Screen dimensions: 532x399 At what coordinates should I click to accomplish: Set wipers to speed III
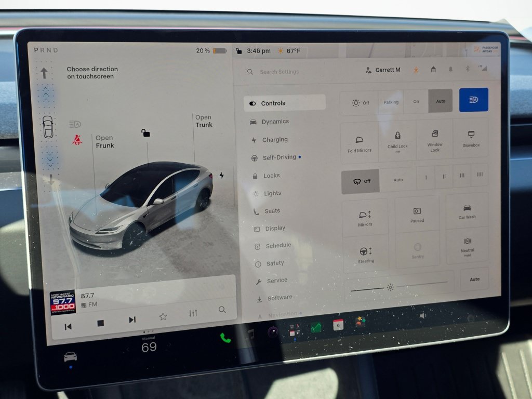pyautogui.click(x=462, y=176)
